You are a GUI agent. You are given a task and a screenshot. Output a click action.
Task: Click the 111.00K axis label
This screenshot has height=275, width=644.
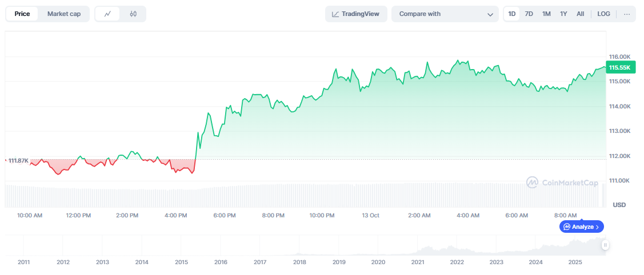619,181
